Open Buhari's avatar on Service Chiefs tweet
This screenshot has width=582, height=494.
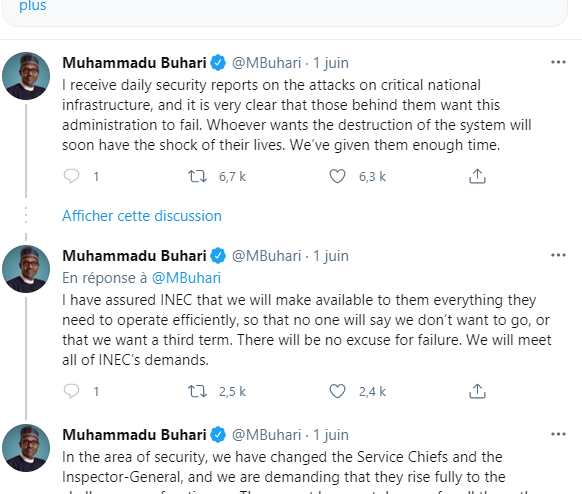26,448
